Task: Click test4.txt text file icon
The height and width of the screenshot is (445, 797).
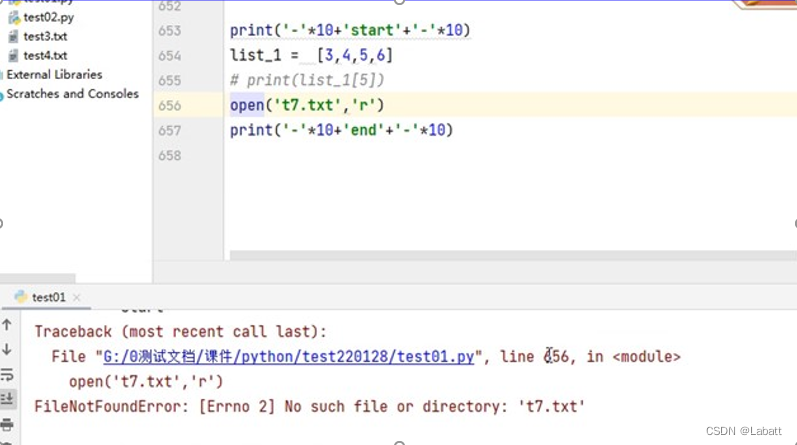Action: [14, 55]
